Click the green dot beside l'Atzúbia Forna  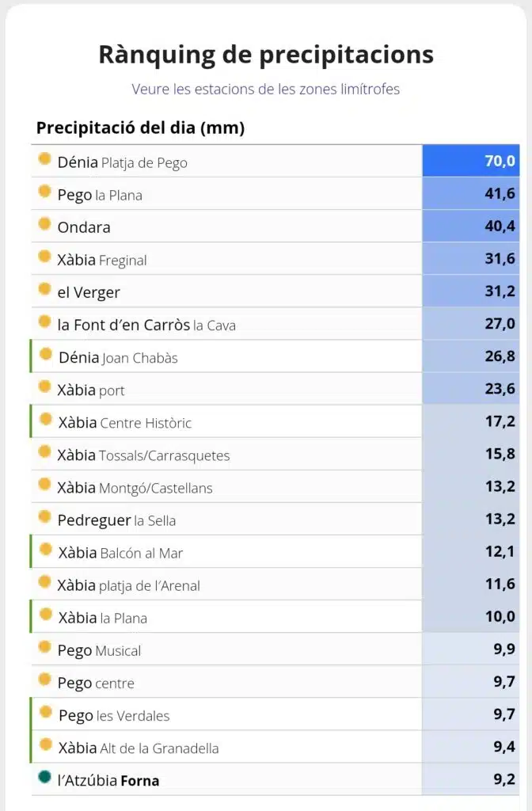(44, 777)
